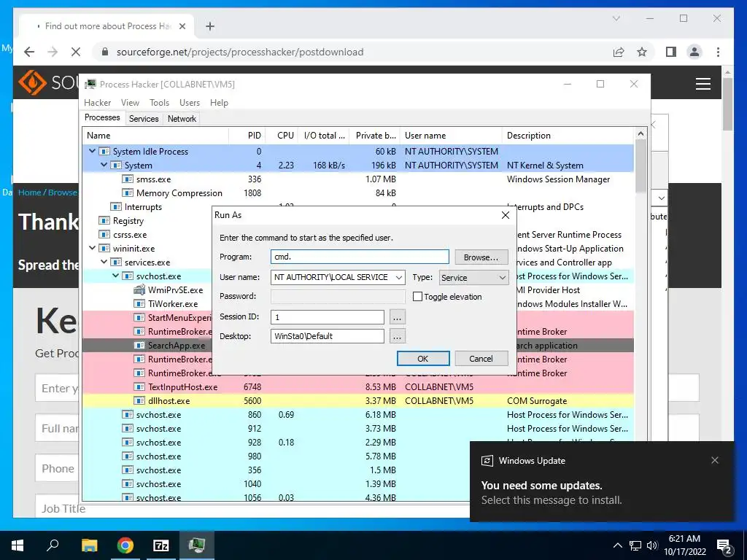This screenshot has width=747, height=560.
Task: Click the TiWorker.exe process icon
Action: (x=139, y=303)
